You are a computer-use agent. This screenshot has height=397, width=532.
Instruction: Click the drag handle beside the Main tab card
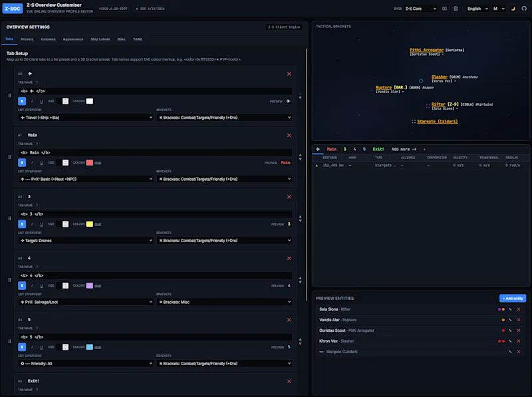9,157
